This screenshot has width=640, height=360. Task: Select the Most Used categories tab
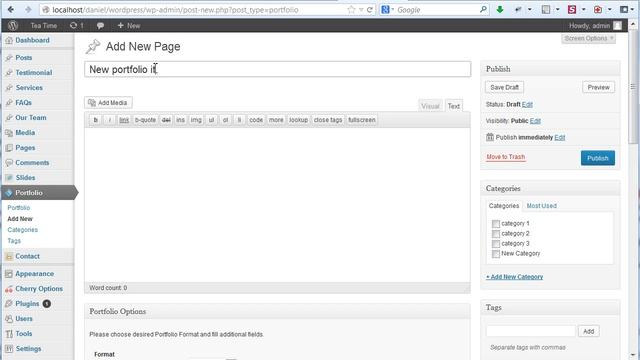point(541,206)
